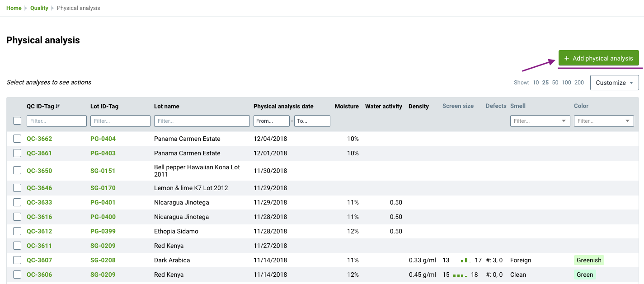Open lot PG-0403 link

(103, 153)
